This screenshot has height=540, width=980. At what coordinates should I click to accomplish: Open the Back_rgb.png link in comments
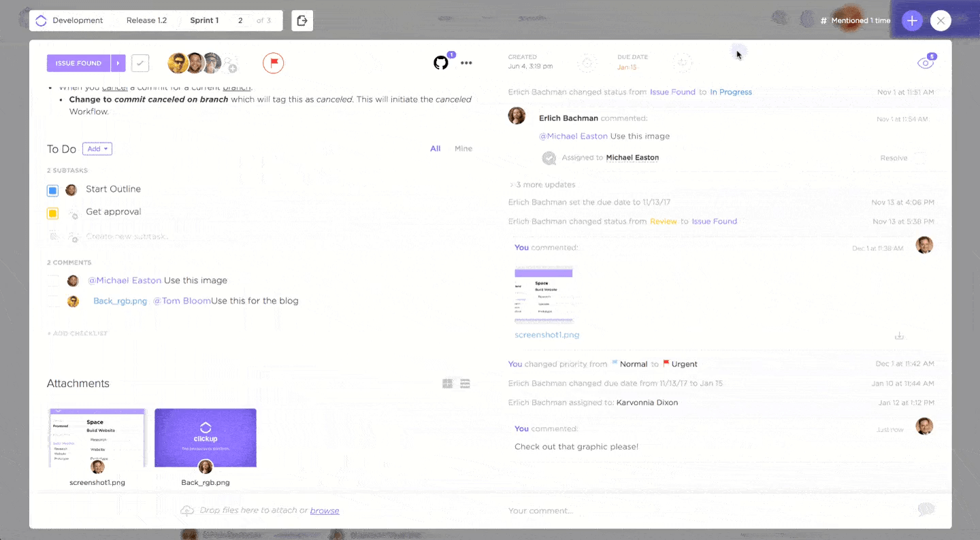click(x=120, y=301)
